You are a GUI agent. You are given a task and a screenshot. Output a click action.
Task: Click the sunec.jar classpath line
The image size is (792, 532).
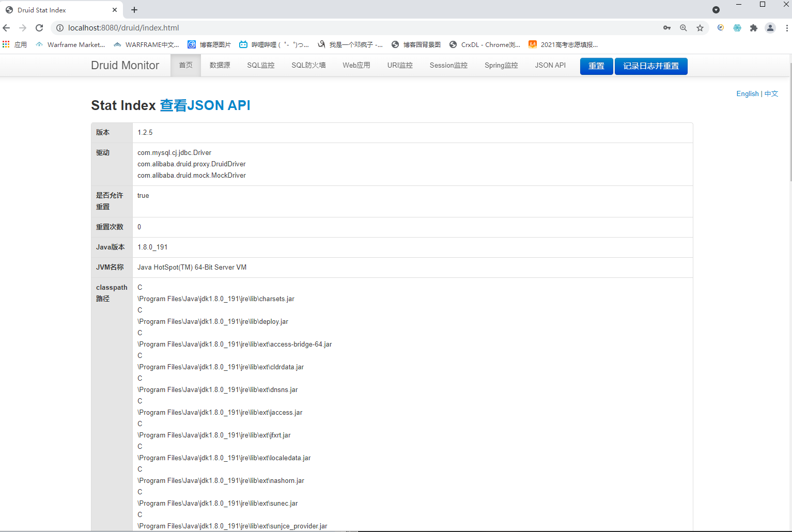(218, 504)
